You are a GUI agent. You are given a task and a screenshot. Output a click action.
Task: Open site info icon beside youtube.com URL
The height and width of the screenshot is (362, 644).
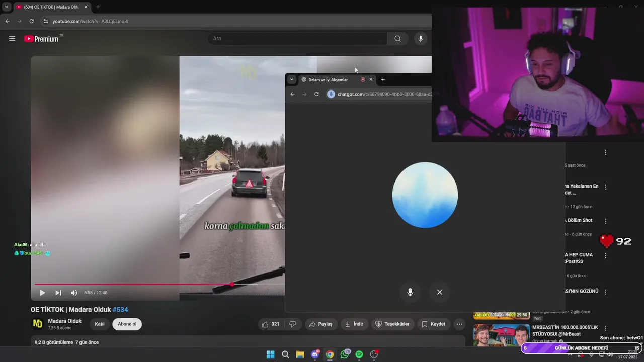click(x=46, y=21)
